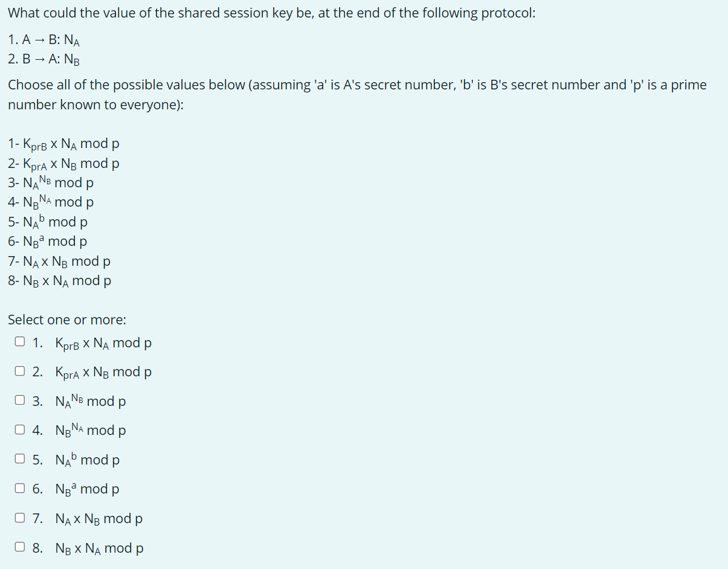Check option 6 NB^a mod p
Screen dimensions: 728x569
click(x=19, y=487)
